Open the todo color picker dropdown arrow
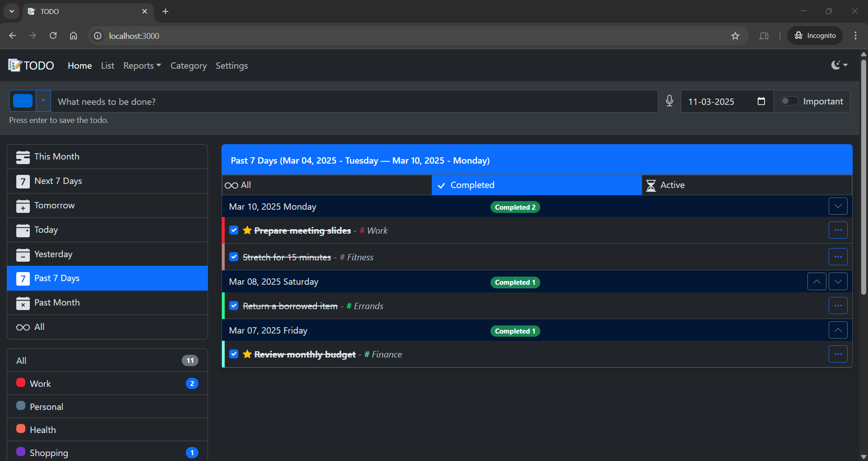Screen dimensions: 868x461 (x=43, y=101)
